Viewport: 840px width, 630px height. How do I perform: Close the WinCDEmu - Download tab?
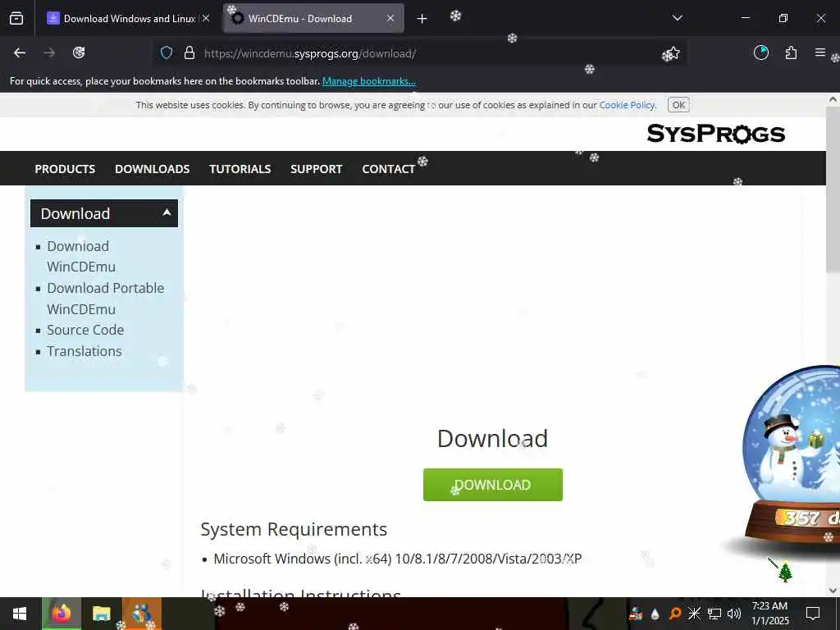(x=390, y=18)
